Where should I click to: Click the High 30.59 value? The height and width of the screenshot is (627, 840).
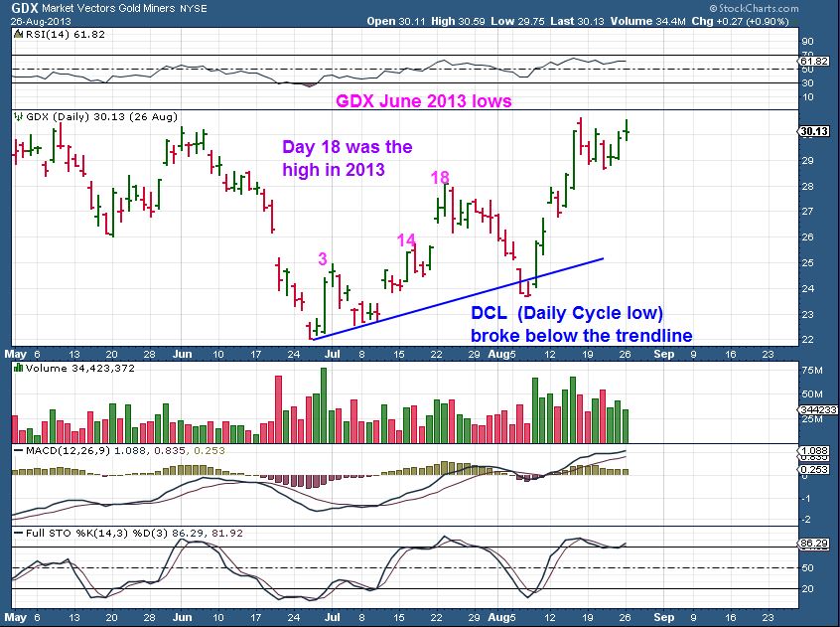458,22
